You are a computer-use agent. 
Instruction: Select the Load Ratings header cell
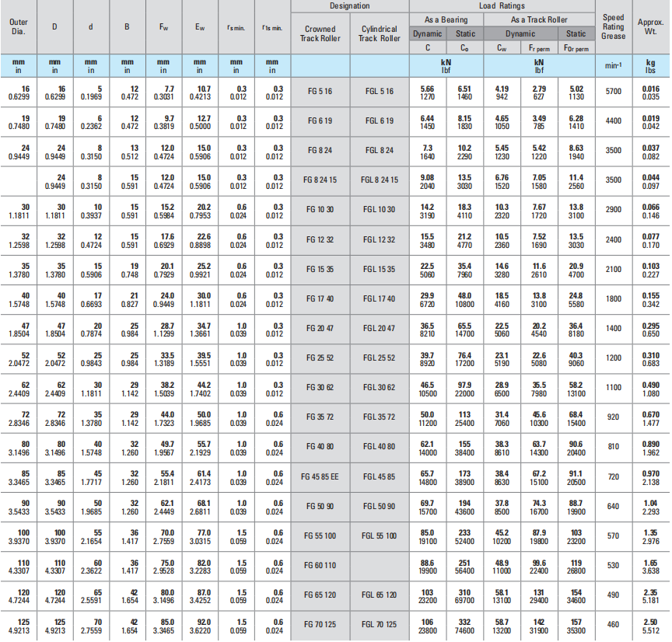(501, 5)
